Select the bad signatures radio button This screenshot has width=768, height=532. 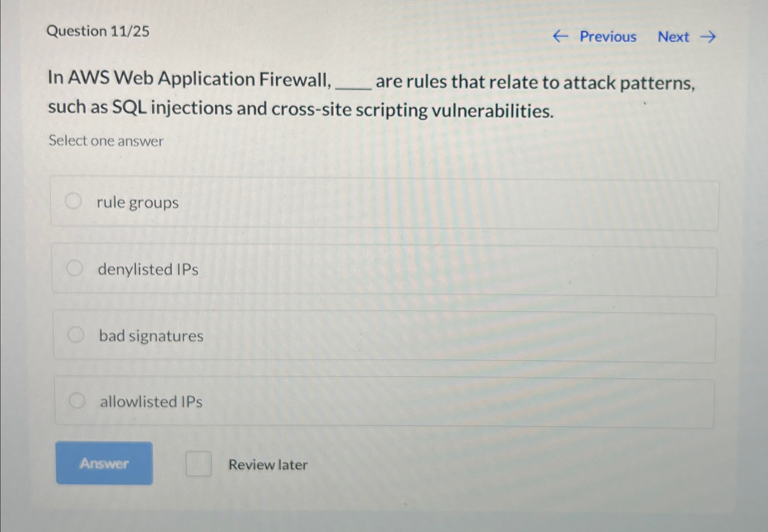[x=76, y=335]
